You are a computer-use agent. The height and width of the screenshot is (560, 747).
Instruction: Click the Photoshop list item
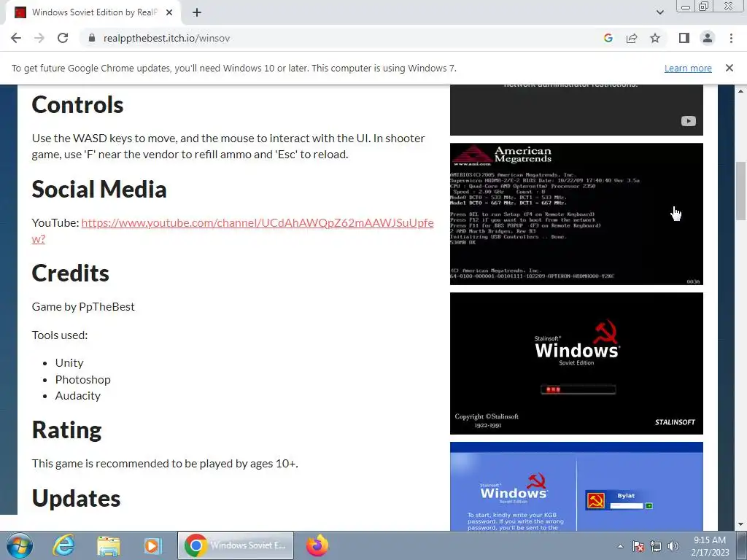click(x=83, y=379)
